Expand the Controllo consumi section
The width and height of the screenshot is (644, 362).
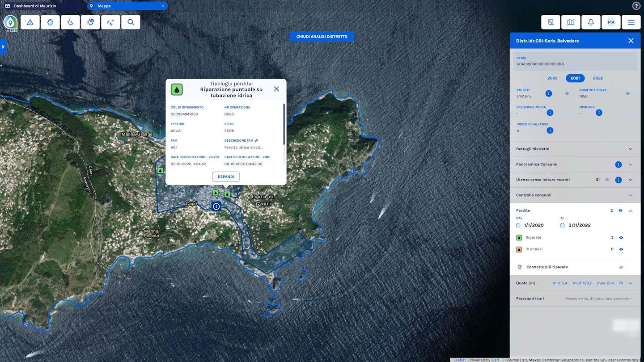631,195
